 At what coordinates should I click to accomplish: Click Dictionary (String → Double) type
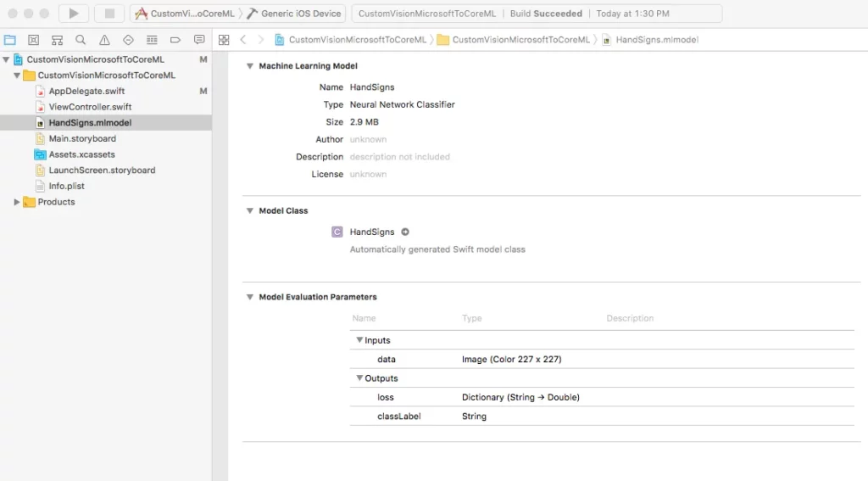click(x=520, y=397)
